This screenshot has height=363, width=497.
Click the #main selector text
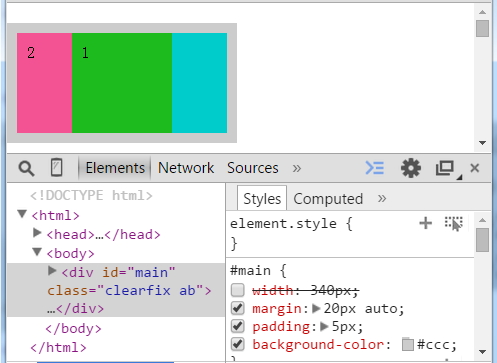(x=250, y=270)
